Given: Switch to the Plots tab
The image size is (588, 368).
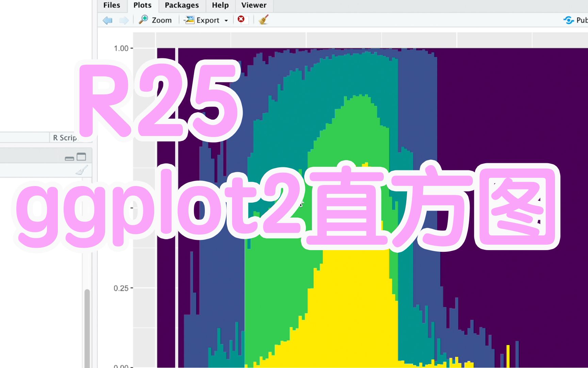Looking at the screenshot, I should point(142,5).
